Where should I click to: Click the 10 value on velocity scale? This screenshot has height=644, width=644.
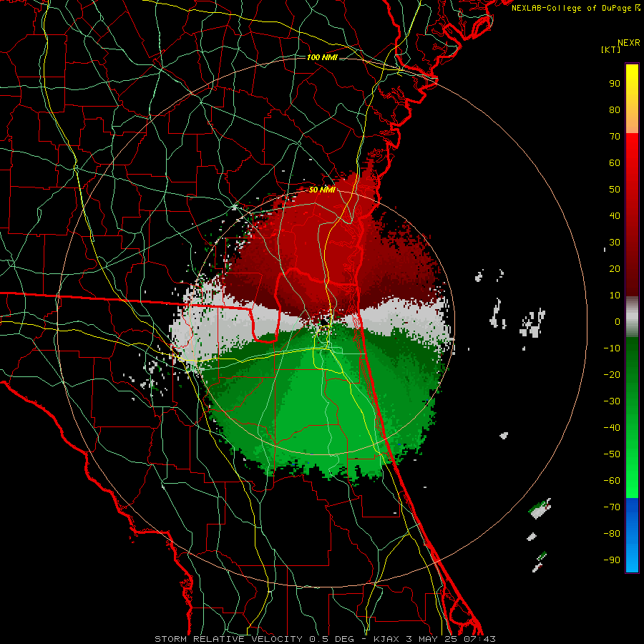pos(615,296)
